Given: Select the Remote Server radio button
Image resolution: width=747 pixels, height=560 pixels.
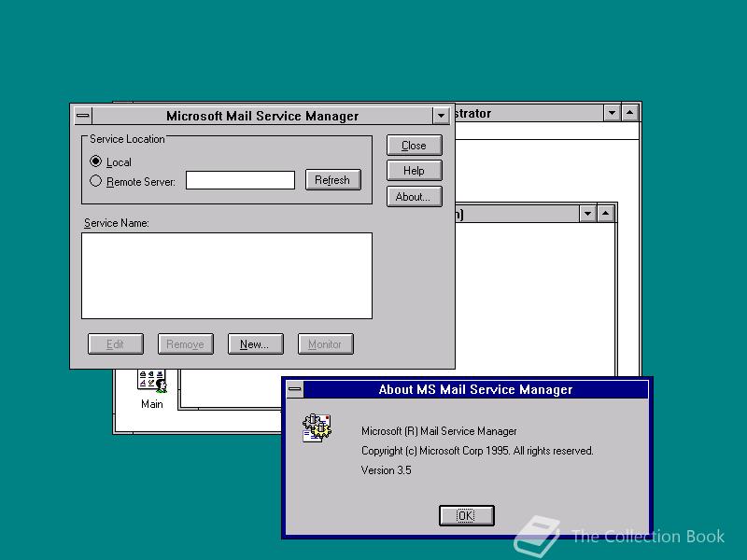Looking at the screenshot, I should pos(96,181).
